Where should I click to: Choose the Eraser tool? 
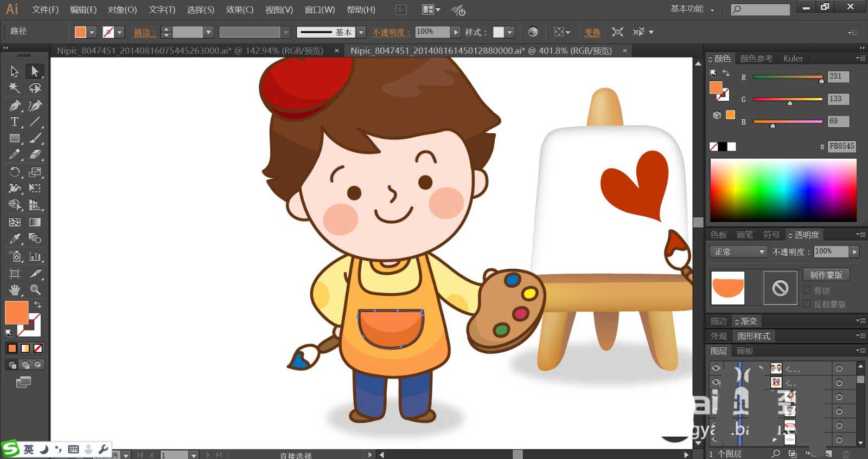pyautogui.click(x=35, y=155)
